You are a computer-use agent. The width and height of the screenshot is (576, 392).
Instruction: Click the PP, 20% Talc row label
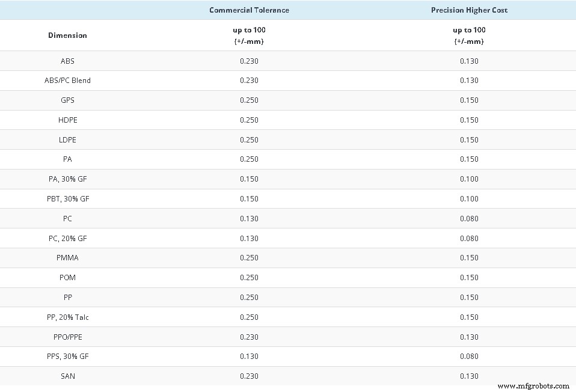pyautogui.click(x=67, y=317)
